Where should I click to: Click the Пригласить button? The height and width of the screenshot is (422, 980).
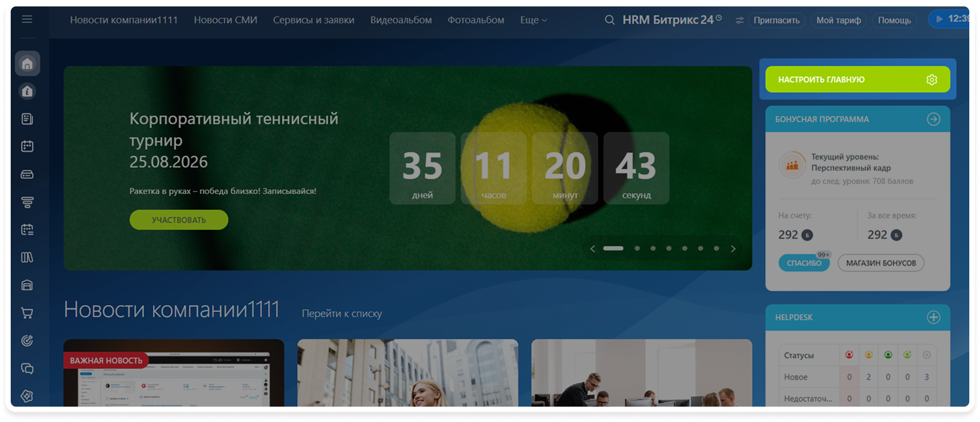776,20
